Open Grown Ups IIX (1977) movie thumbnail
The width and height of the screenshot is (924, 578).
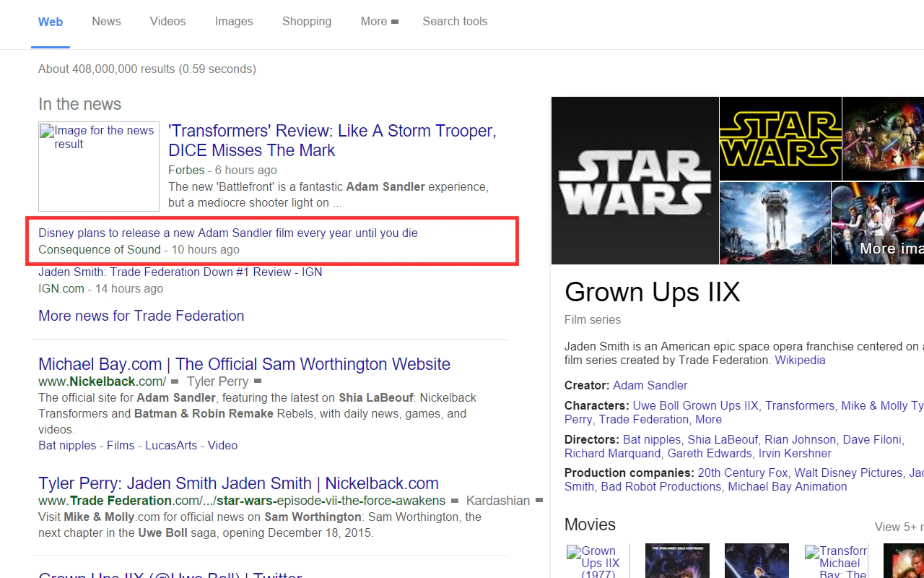coord(598,561)
